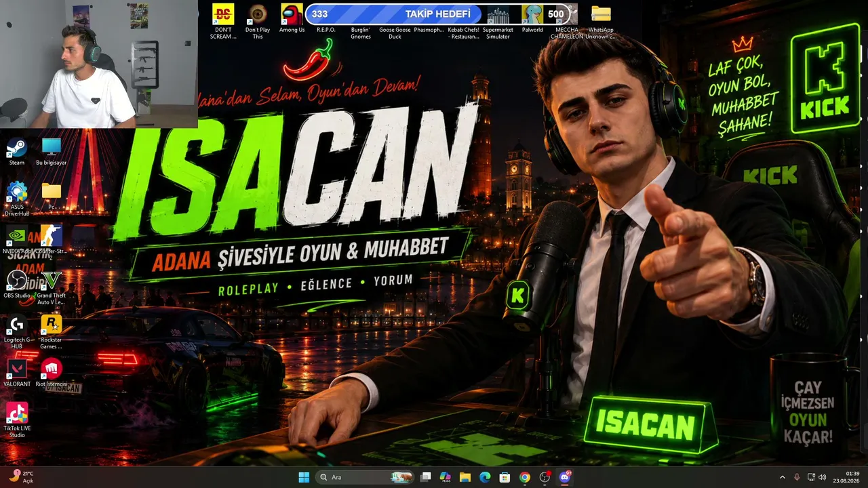Open Microsoft Store from the taskbar
Viewport: 868px width, 488px height.
click(505, 477)
